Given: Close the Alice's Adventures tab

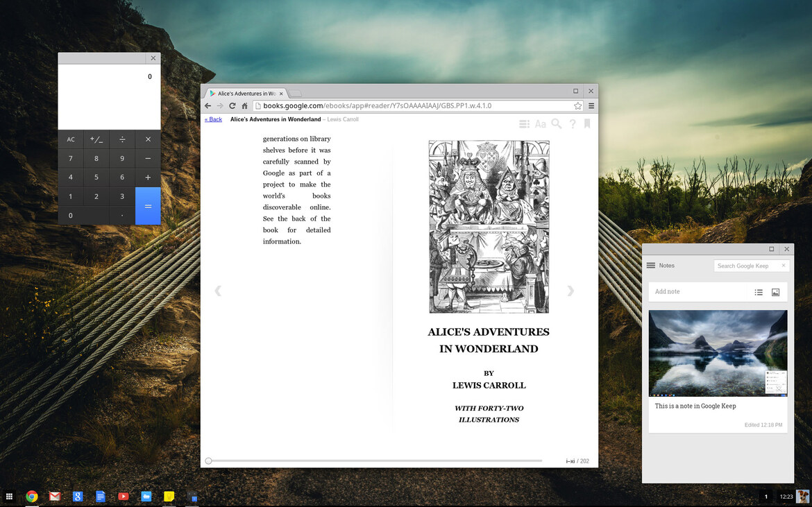Looking at the screenshot, I should pyautogui.click(x=281, y=94).
